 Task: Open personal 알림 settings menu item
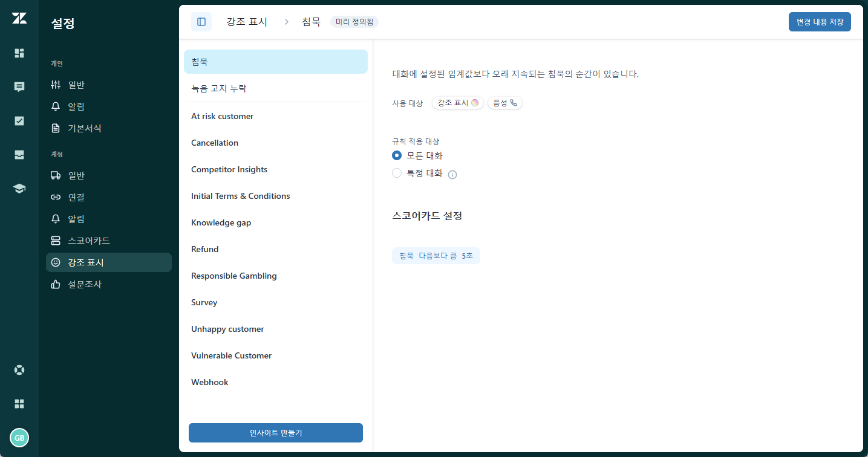[x=109, y=106]
